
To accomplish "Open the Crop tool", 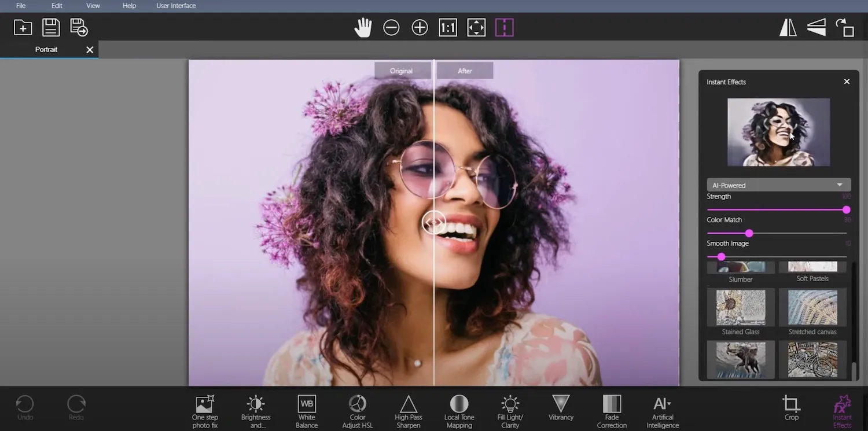I will (x=791, y=407).
